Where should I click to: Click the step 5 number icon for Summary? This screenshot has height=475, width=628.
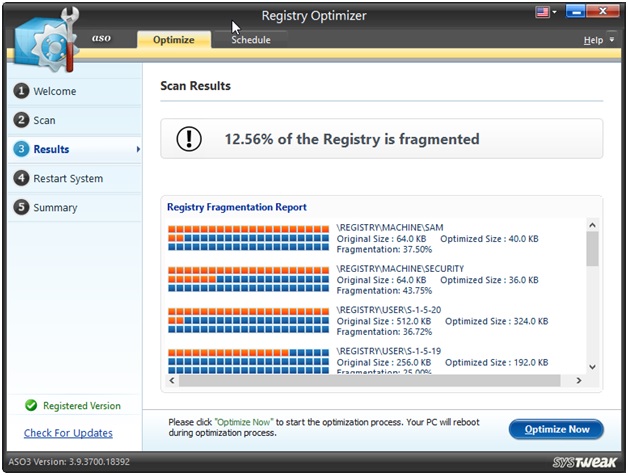[21, 207]
